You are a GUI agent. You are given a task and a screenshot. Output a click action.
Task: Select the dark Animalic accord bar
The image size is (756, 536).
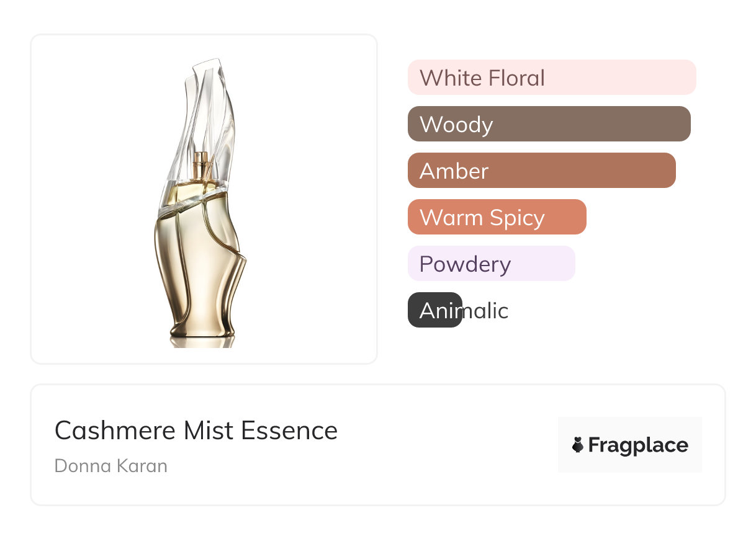(x=434, y=310)
